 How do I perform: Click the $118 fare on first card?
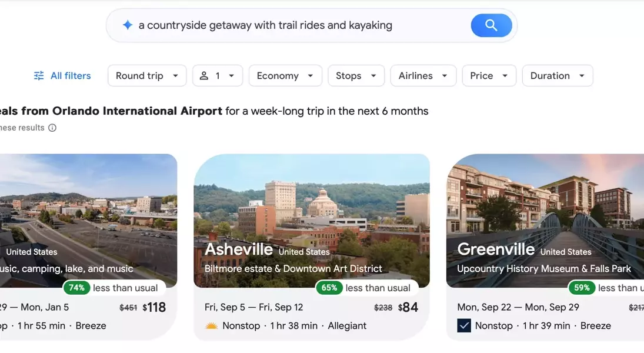tap(154, 307)
